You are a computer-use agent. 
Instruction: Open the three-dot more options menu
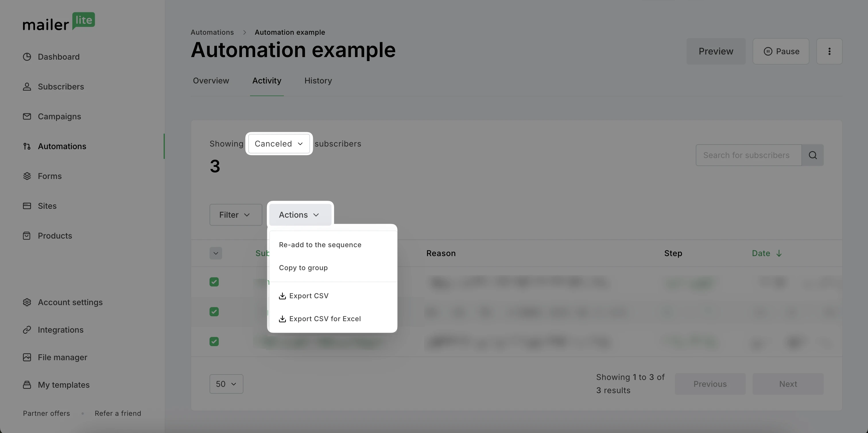[x=829, y=51]
